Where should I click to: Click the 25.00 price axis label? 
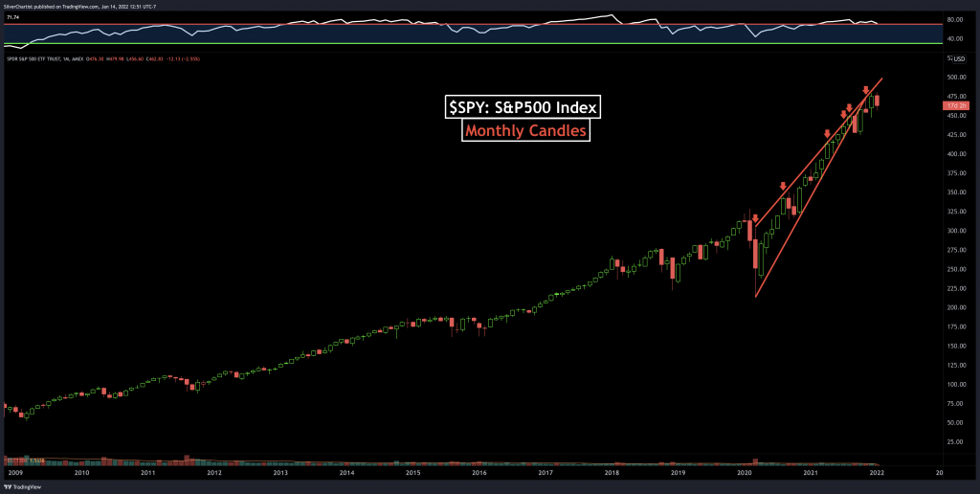point(955,442)
